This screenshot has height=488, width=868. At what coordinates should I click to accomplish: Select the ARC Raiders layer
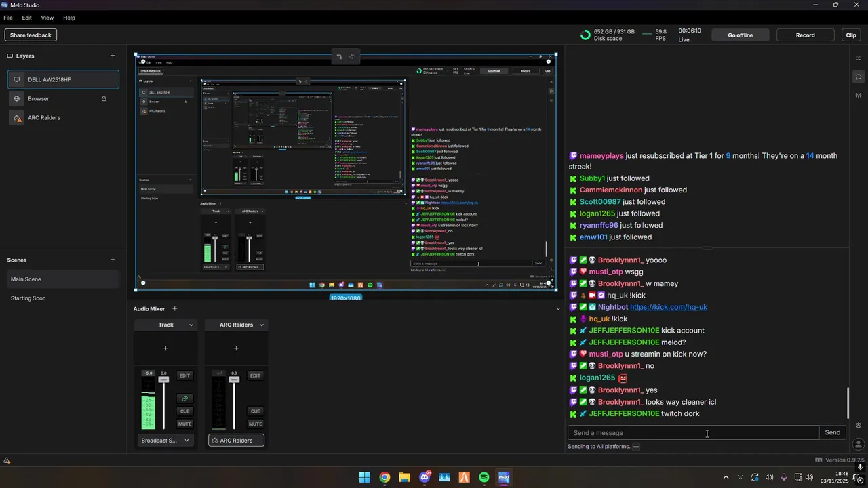click(x=63, y=118)
